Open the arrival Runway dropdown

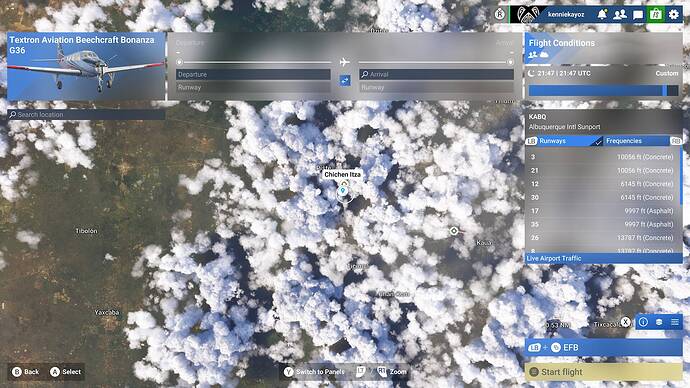click(437, 87)
